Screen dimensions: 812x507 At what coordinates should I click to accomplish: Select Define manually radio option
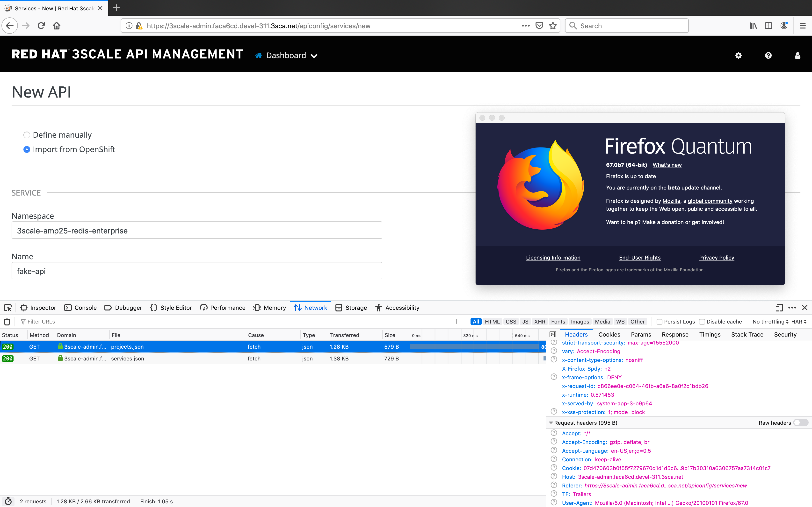coord(27,135)
